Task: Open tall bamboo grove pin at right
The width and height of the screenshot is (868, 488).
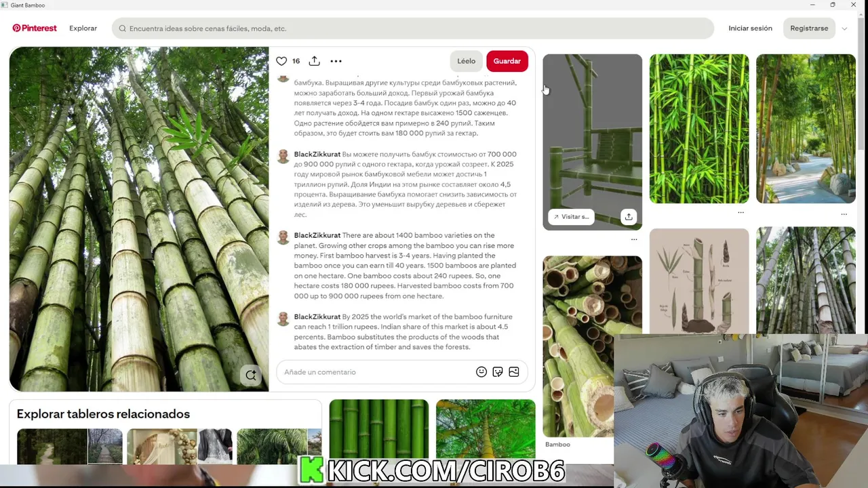Action: tap(806, 281)
